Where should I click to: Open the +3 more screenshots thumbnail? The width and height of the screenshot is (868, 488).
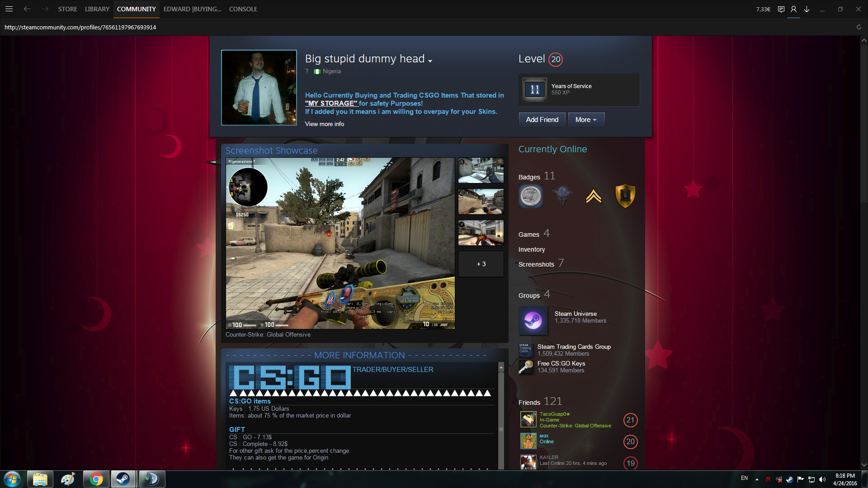[481, 264]
